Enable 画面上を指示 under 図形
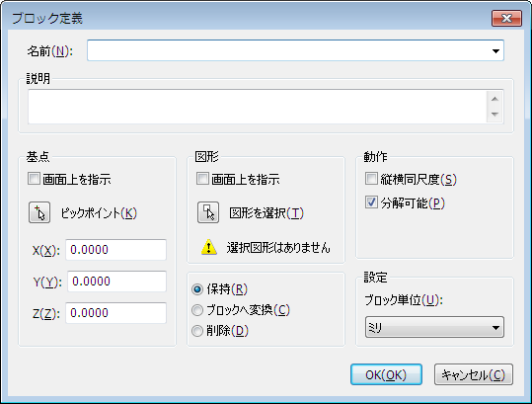Screen dimensions: 532x404 pos(202,179)
